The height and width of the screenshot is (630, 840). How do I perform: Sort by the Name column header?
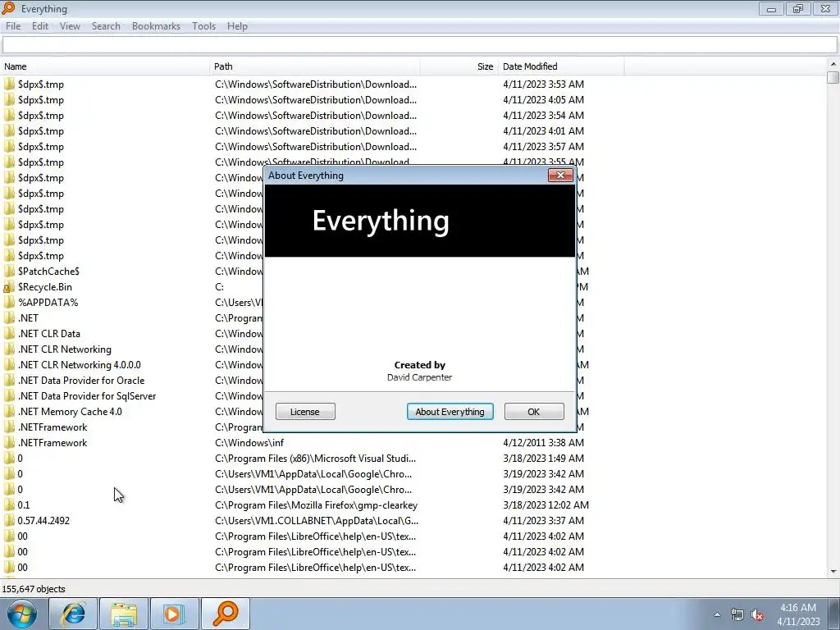pos(104,66)
